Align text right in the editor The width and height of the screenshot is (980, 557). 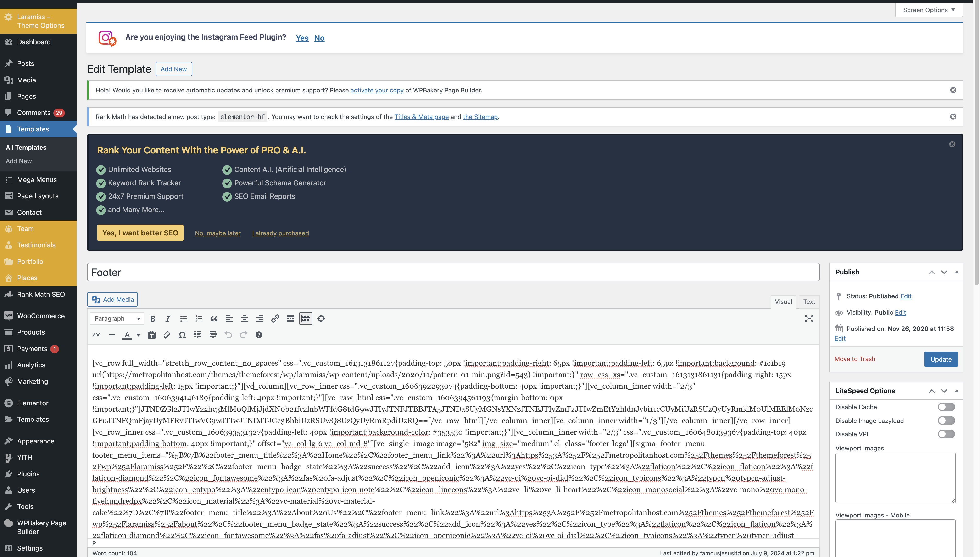pyautogui.click(x=260, y=319)
